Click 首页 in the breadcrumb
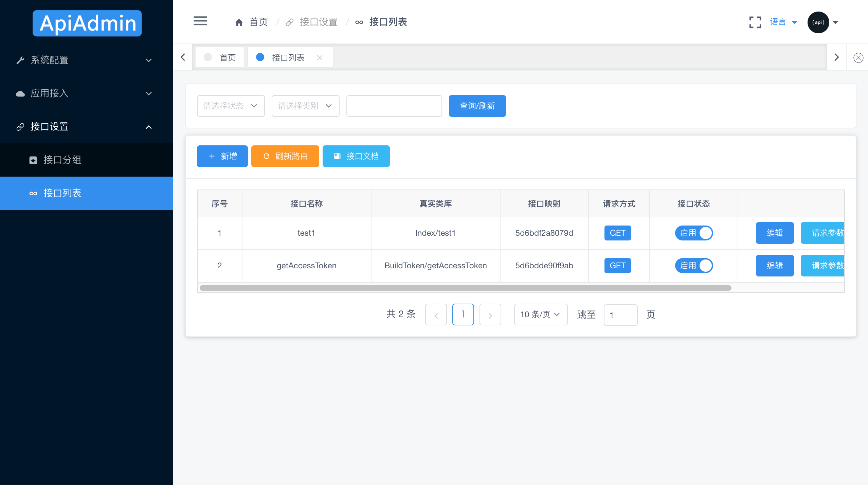 pyautogui.click(x=259, y=22)
